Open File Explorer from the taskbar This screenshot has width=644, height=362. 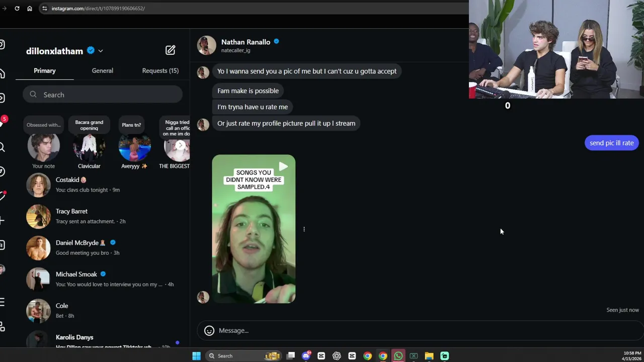429,356
